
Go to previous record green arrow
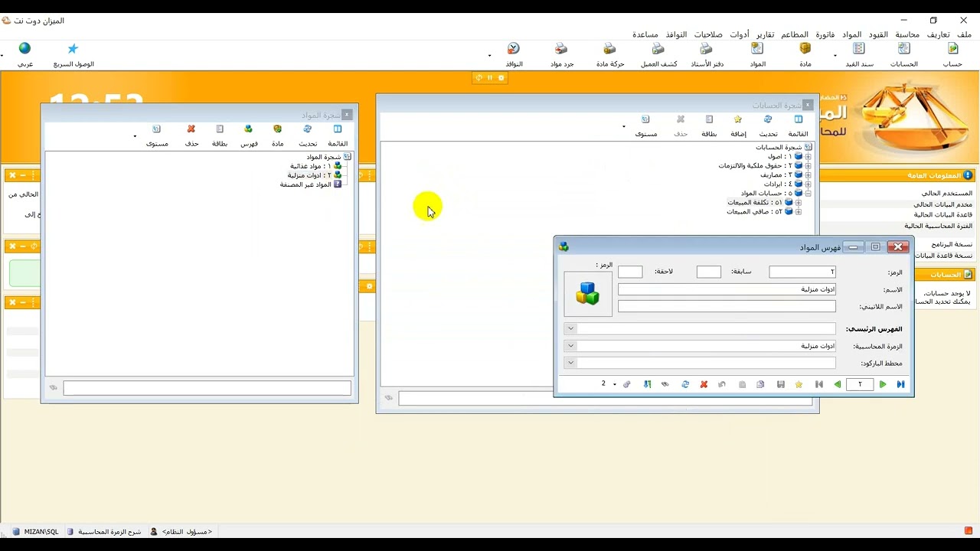tap(838, 384)
